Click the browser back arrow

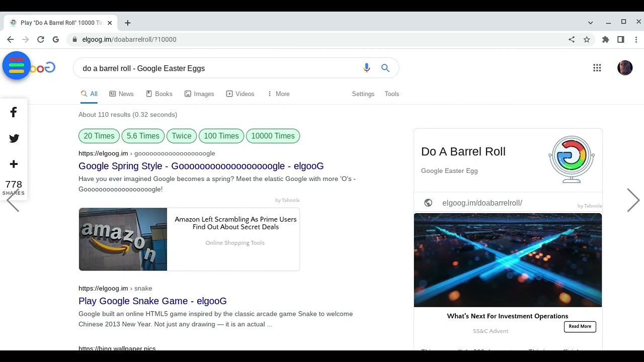pyautogui.click(x=10, y=39)
